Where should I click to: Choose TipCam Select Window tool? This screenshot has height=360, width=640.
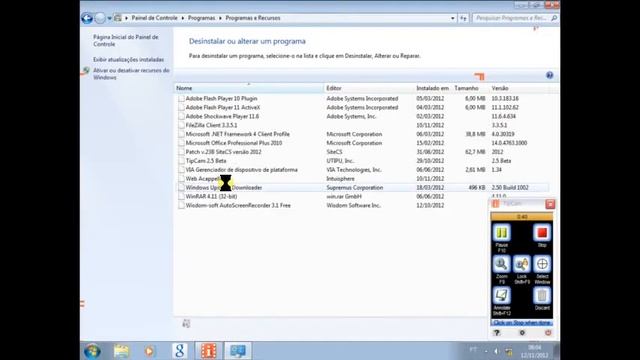[x=542, y=264]
